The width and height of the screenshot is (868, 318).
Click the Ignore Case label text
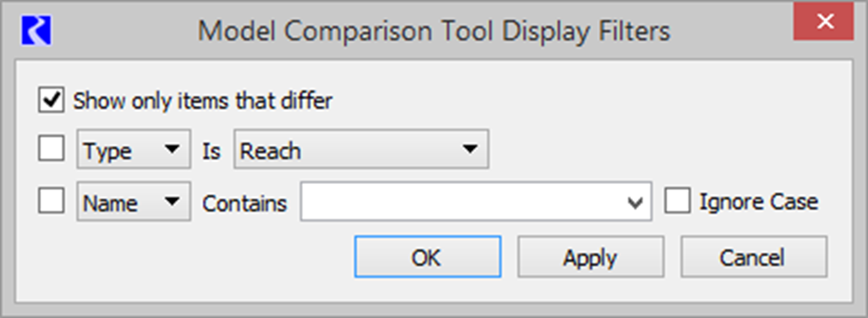(x=759, y=202)
